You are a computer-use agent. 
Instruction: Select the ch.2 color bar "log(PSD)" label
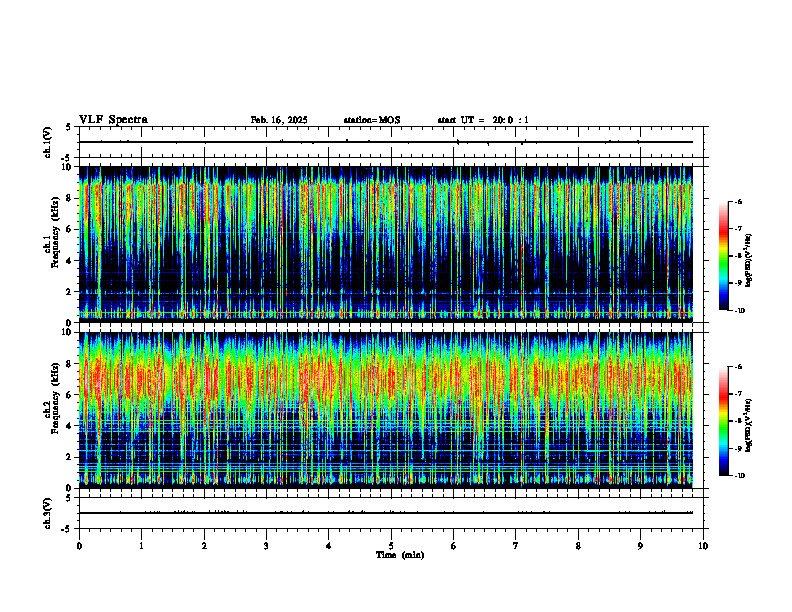[748, 425]
